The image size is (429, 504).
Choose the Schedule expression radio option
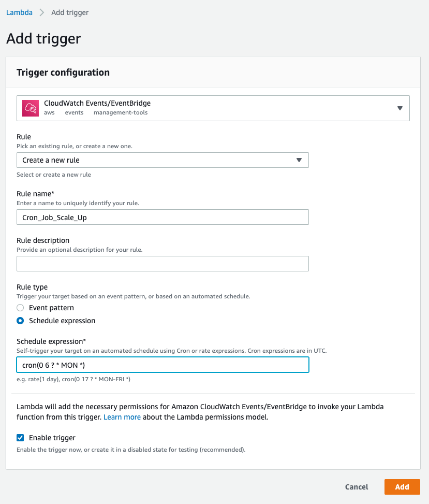point(20,321)
